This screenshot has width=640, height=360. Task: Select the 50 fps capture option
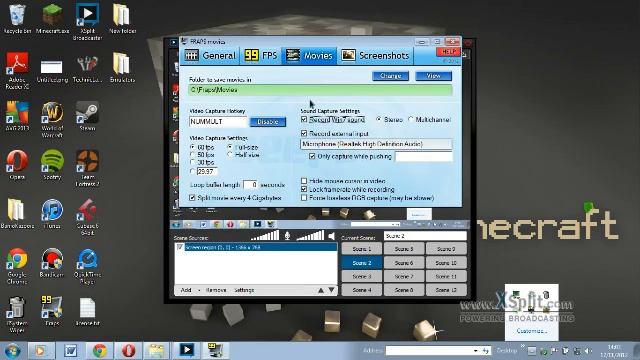[192, 155]
